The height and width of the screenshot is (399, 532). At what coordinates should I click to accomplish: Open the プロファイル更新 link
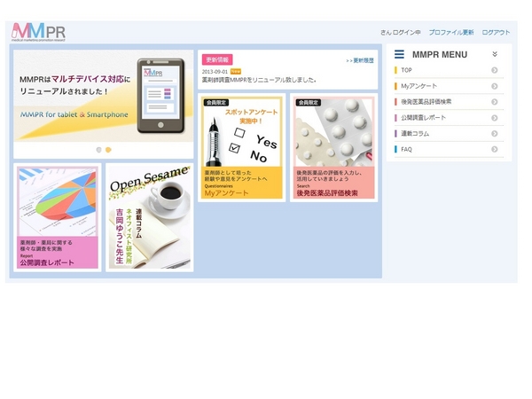coord(451,32)
